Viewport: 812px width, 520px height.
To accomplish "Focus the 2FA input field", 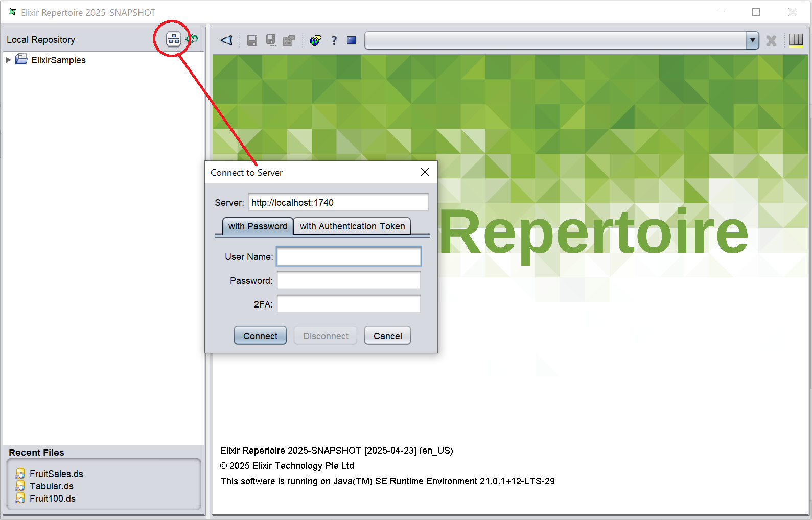I will click(x=349, y=304).
